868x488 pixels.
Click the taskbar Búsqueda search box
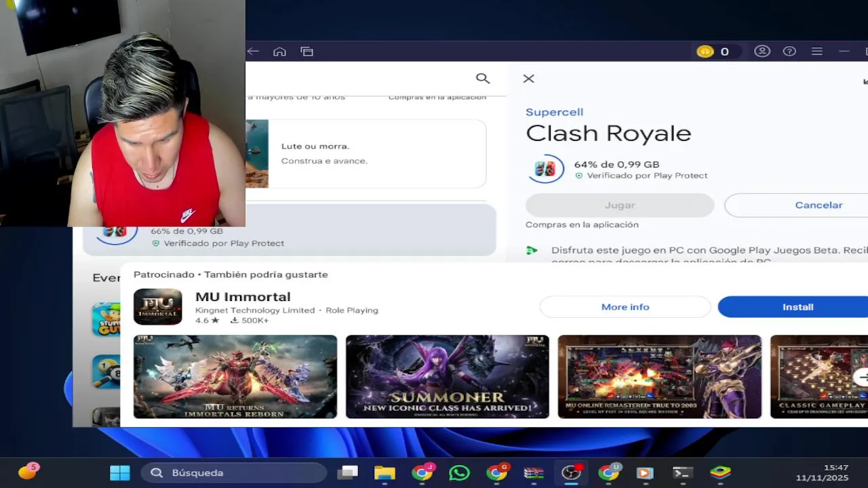pyautogui.click(x=234, y=473)
